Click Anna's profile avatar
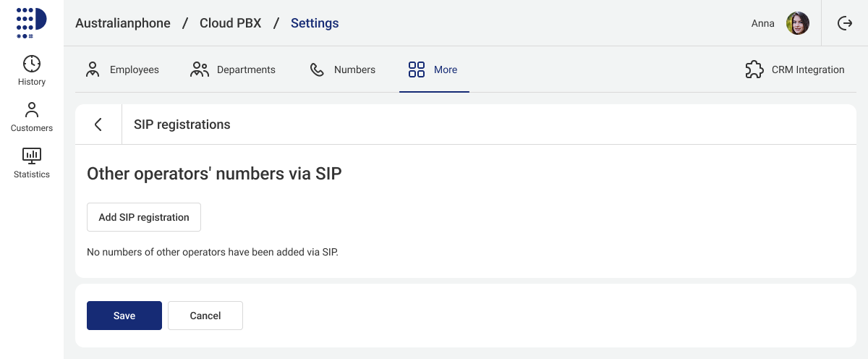The width and height of the screenshot is (868, 359). (798, 23)
